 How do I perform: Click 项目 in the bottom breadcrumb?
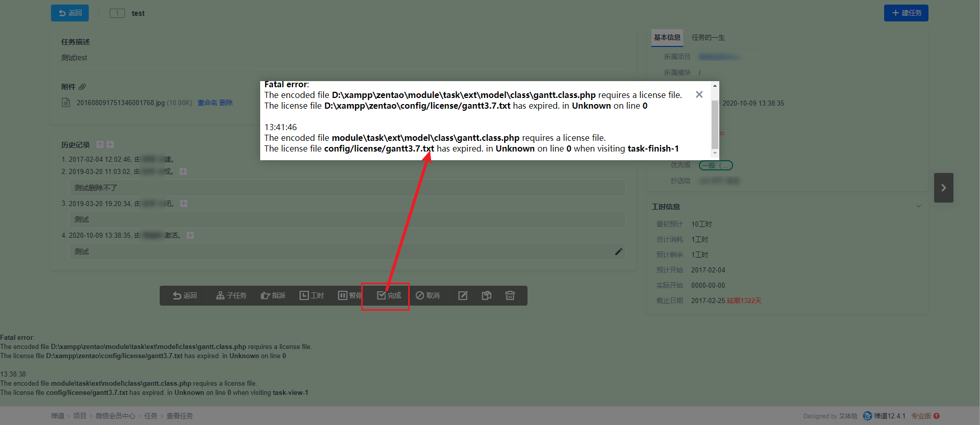80,416
